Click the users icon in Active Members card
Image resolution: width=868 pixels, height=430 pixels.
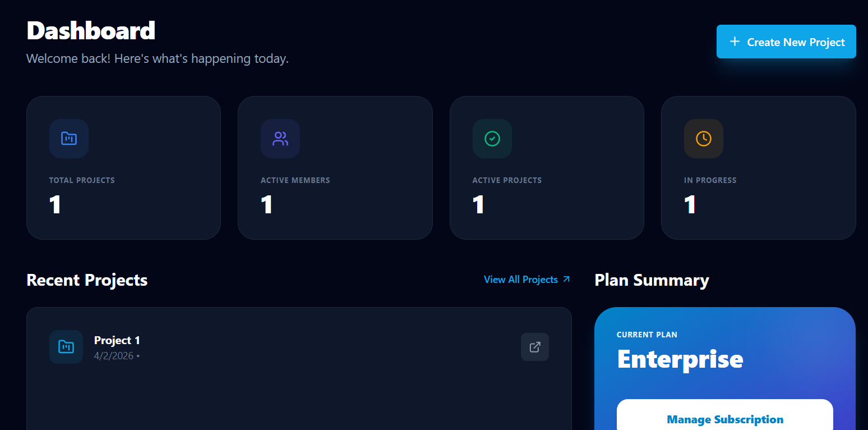click(x=280, y=138)
